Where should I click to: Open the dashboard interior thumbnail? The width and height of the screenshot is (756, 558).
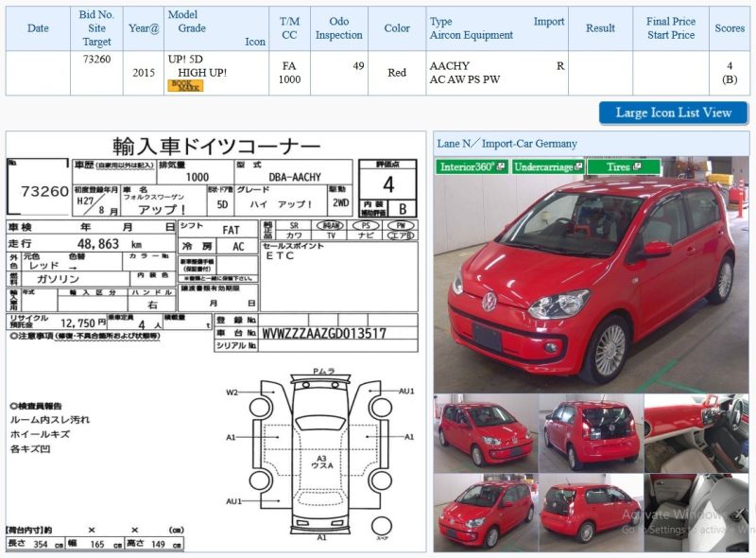[x=696, y=433]
